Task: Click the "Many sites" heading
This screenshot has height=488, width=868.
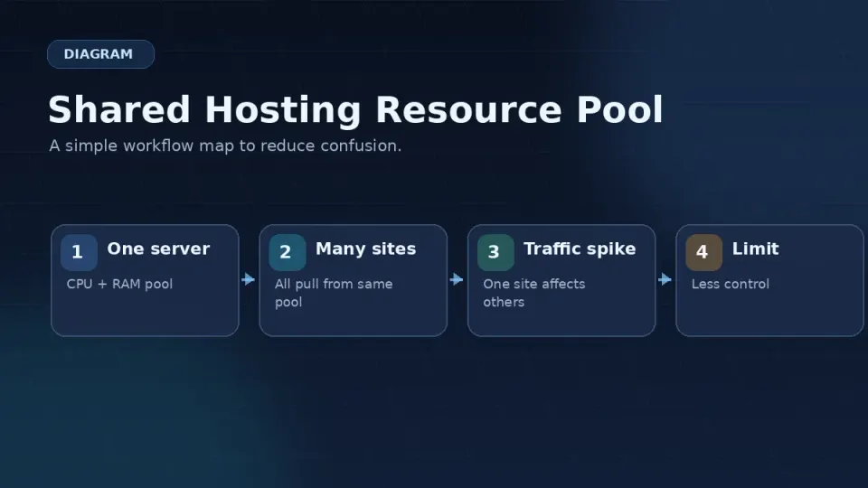Action: (x=365, y=249)
